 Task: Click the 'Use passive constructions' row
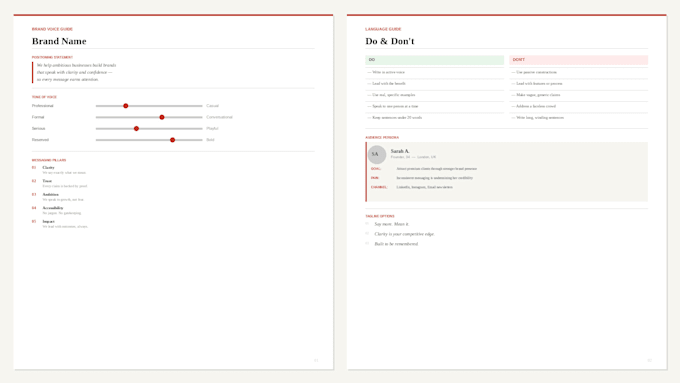point(579,72)
